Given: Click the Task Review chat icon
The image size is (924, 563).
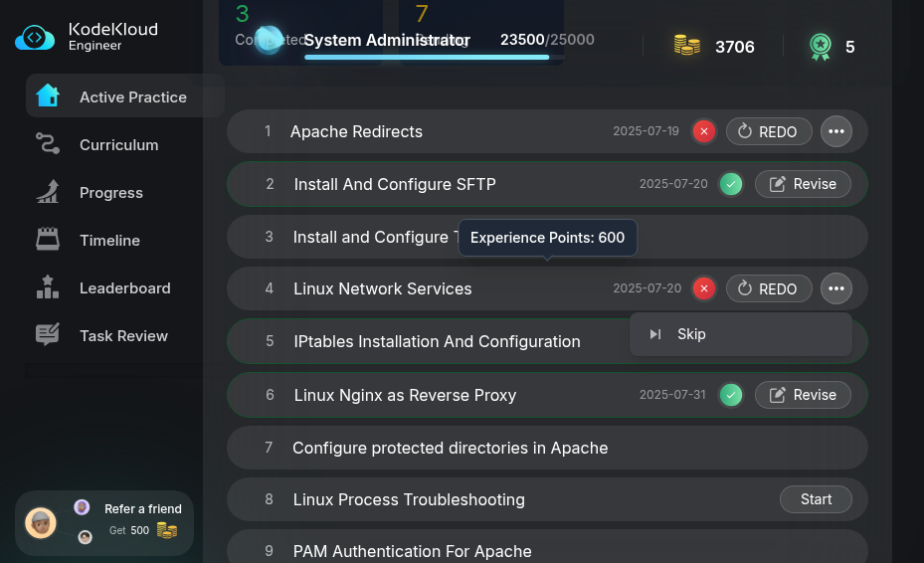Looking at the screenshot, I should 47,335.
